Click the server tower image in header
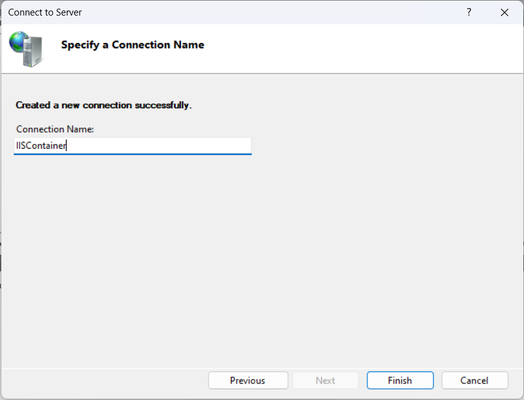 click(33, 52)
